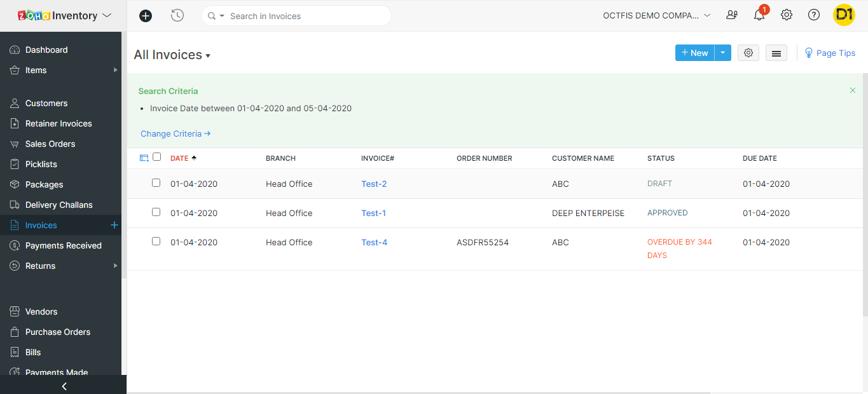Click the Delivery Challans truck icon
Viewport: 868px width, 394px height.
(15, 205)
